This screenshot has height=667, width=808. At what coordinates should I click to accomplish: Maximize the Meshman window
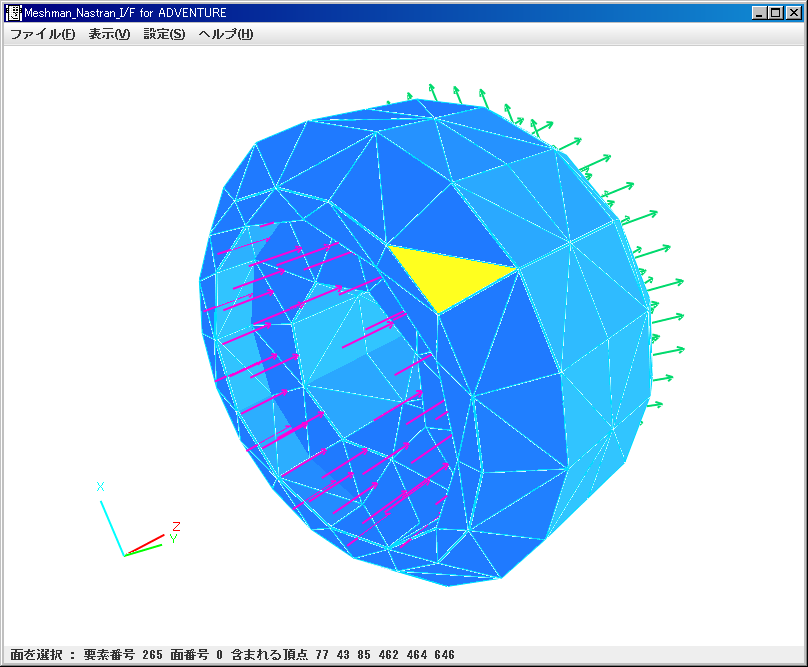[776, 13]
